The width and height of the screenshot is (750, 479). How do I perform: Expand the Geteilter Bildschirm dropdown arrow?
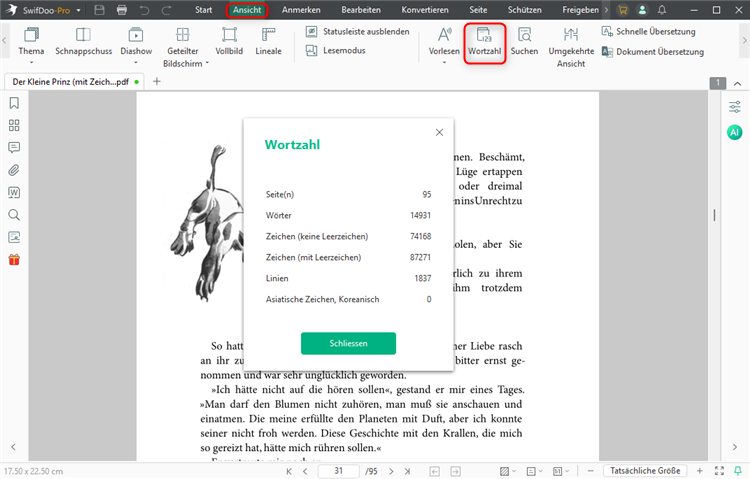click(x=207, y=63)
